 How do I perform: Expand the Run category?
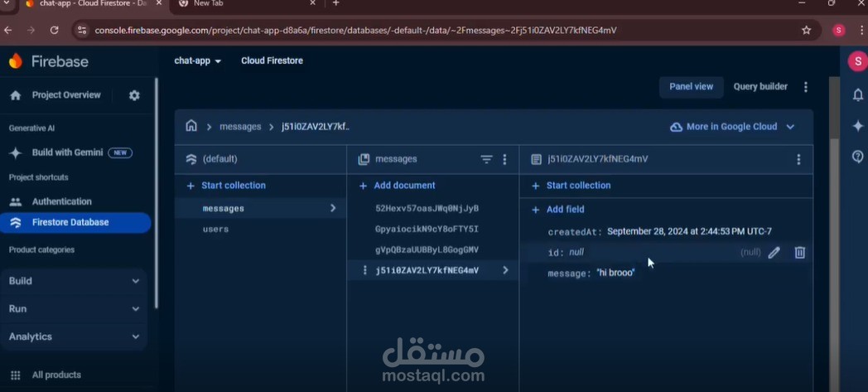(x=74, y=309)
